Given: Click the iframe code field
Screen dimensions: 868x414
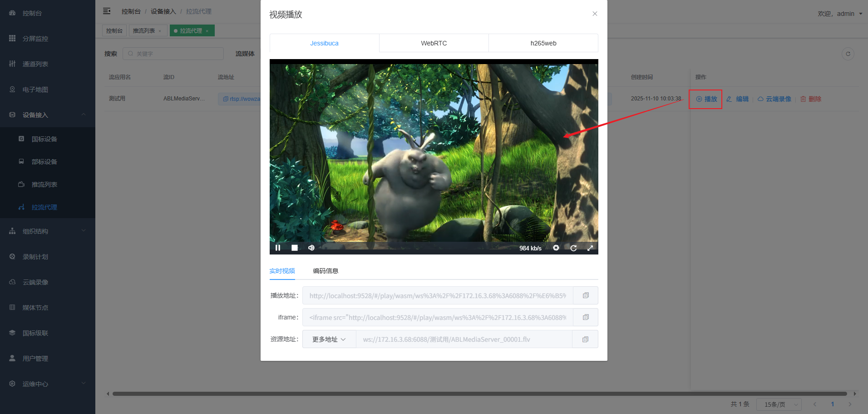Looking at the screenshot, I should tap(438, 317).
